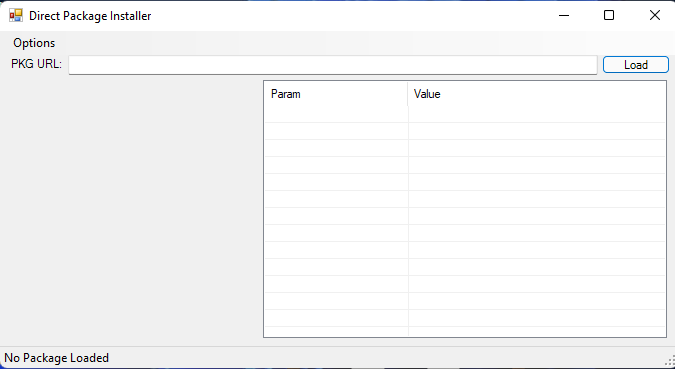The image size is (675, 369).
Task: Select the first empty row under Value
Action: click(x=536, y=115)
